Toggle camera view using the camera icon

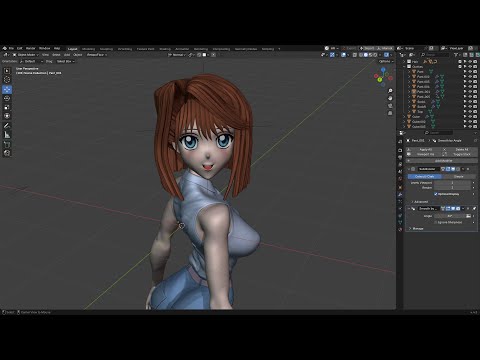tap(390, 106)
